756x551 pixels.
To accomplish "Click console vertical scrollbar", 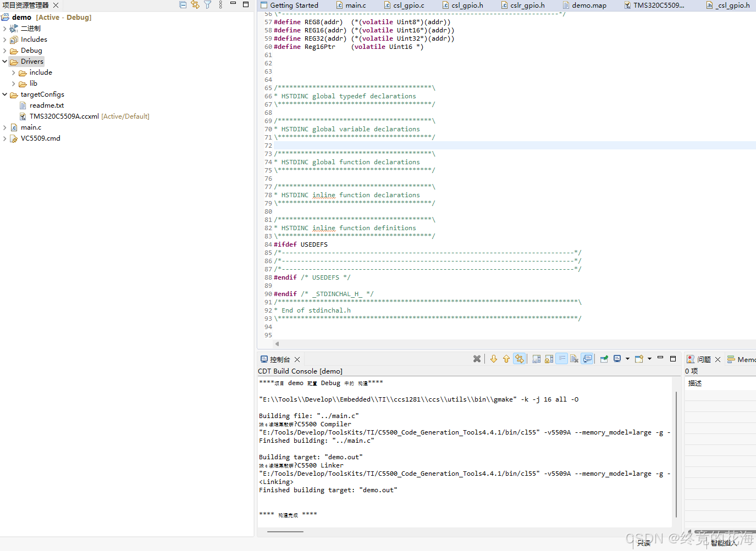I will [x=676, y=455].
